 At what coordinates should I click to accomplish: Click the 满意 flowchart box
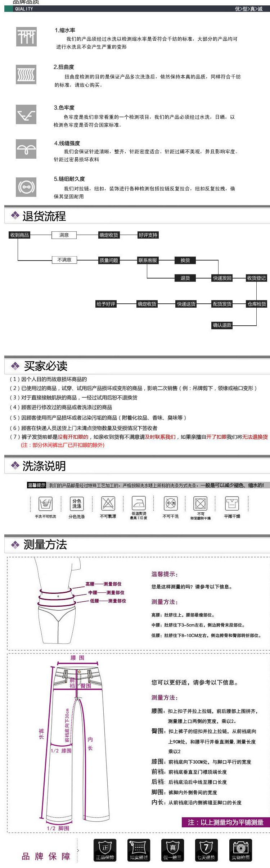pos(64,235)
